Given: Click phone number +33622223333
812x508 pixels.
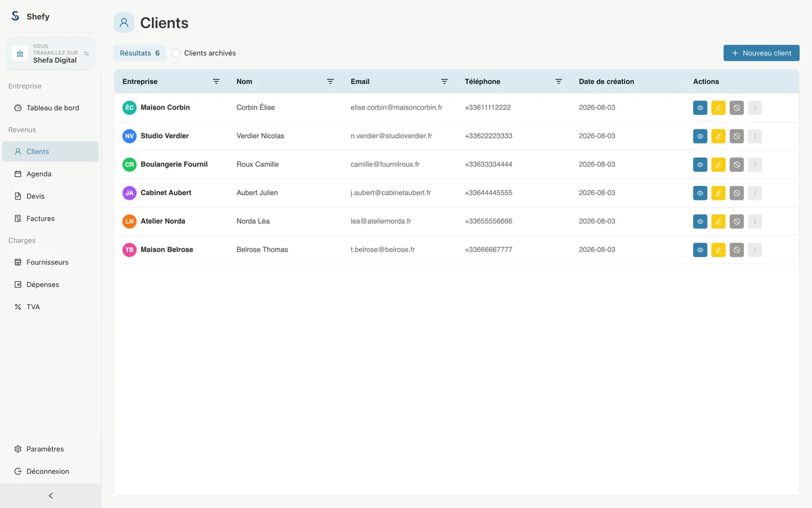Looking at the screenshot, I should point(488,136).
